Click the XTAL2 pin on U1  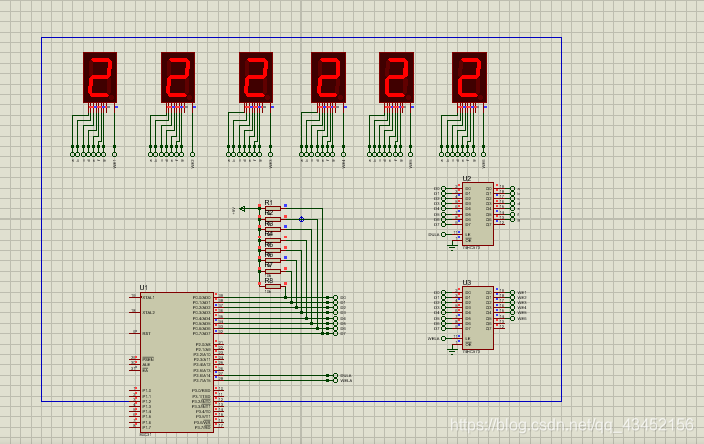[135, 312]
